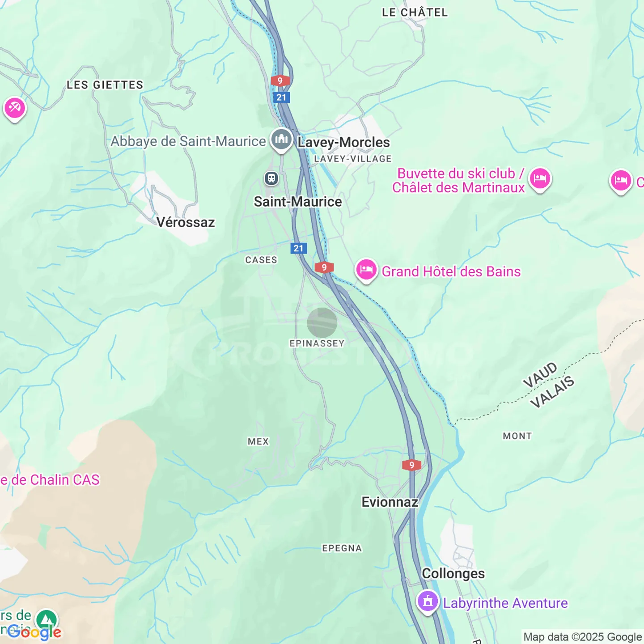644x644 pixels.
Task: Select the top route 9 highway shield
Action: (280, 80)
